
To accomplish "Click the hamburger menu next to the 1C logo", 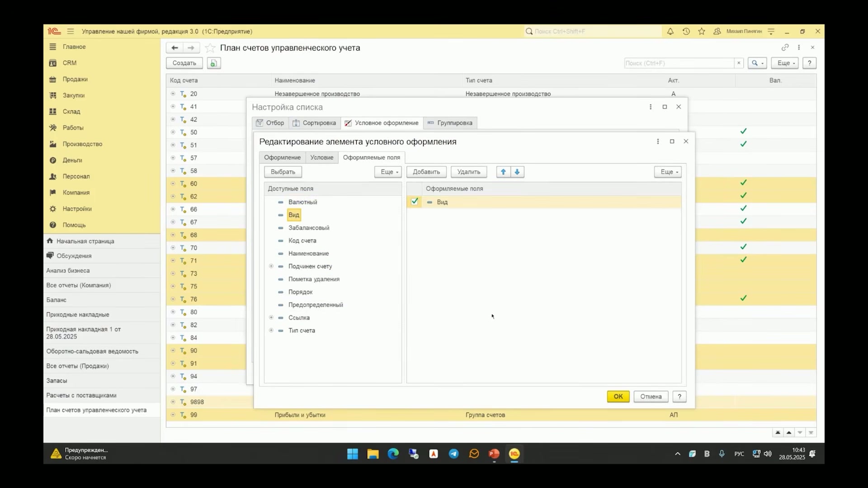I will pyautogui.click(x=71, y=32).
